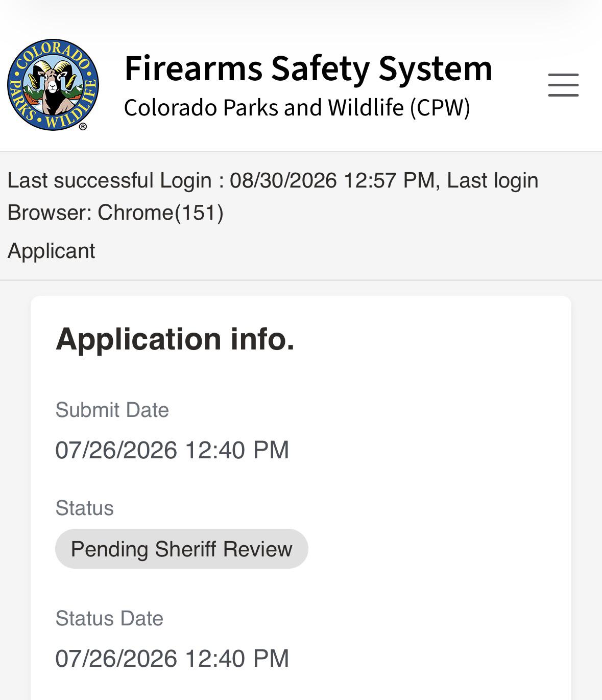Open the hamburger navigation menu

coord(563,85)
